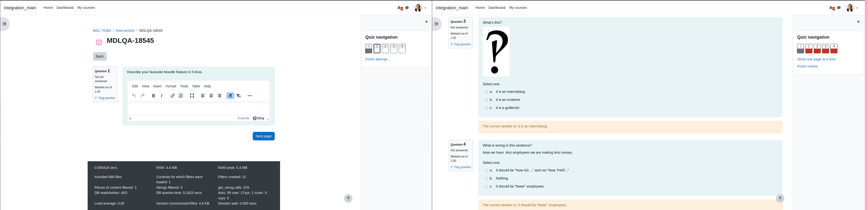Viewport: 868px width, 210px height.
Task: Toggle italic formatting in the editor
Action: (x=162, y=96)
